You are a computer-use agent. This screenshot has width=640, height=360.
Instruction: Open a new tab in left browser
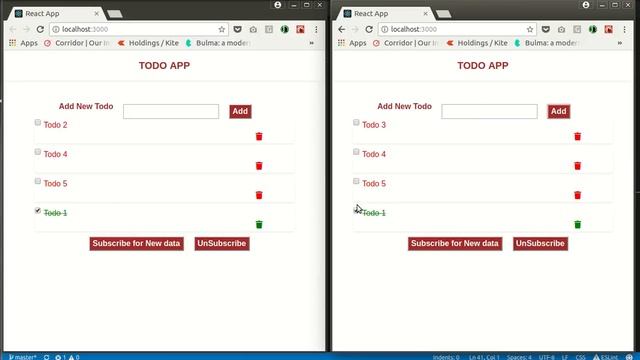[115, 14]
